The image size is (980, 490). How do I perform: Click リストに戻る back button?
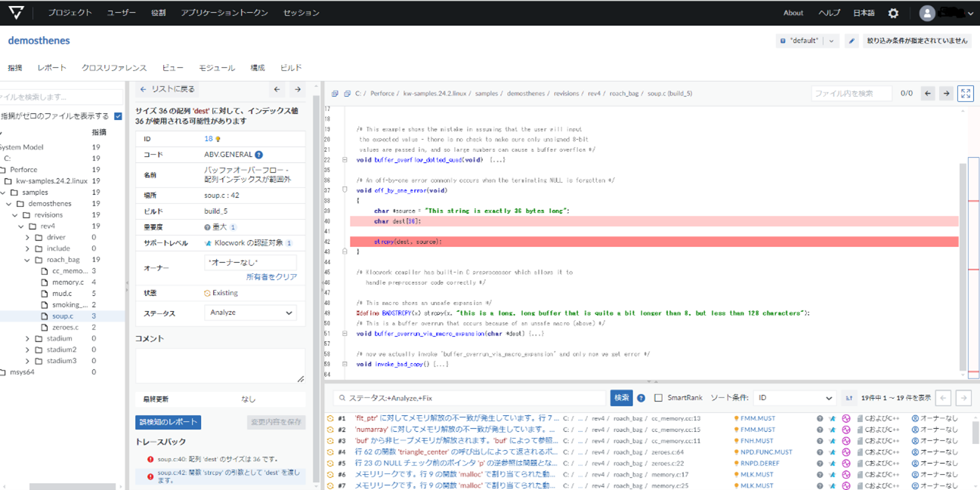[167, 89]
